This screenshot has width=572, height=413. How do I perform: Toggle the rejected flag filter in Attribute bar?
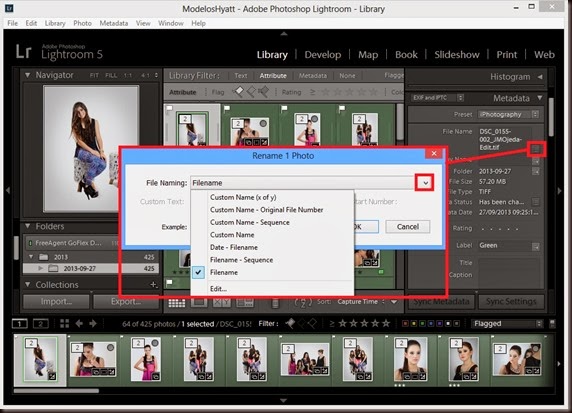coord(263,92)
